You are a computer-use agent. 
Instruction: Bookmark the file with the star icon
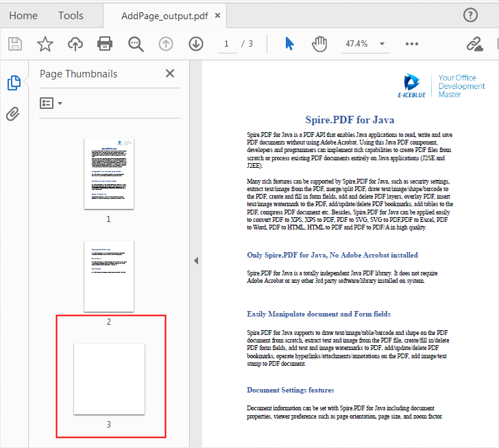[x=45, y=44]
